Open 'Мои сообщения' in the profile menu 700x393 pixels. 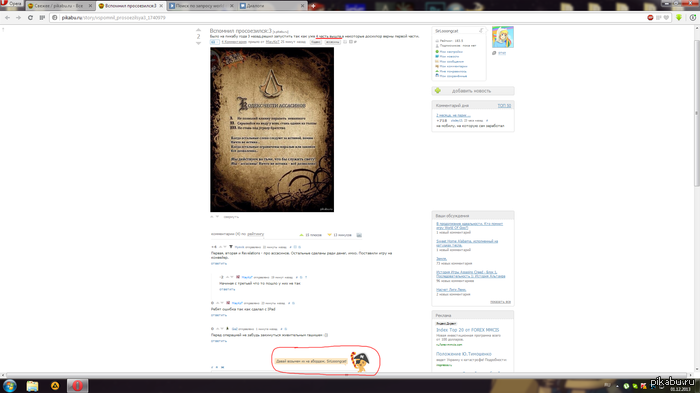click(x=451, y=62)
